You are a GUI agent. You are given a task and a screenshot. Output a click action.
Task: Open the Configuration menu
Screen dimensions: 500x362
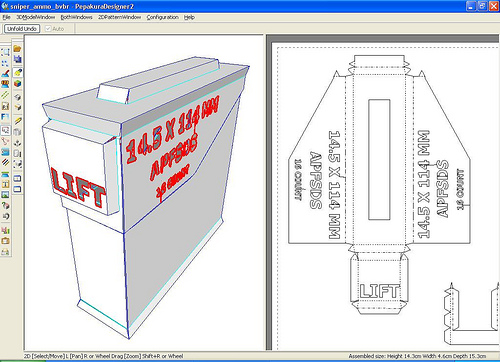click(162, 17)
